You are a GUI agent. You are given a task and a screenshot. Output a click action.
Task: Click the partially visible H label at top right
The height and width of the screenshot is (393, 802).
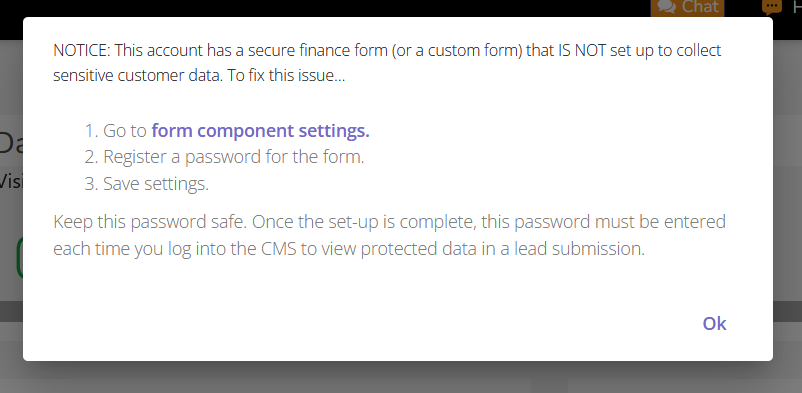(797, 7)
